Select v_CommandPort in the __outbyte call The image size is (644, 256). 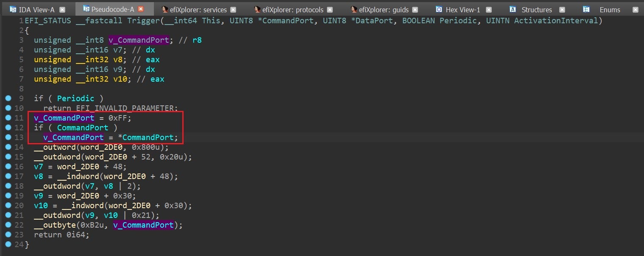143,225
